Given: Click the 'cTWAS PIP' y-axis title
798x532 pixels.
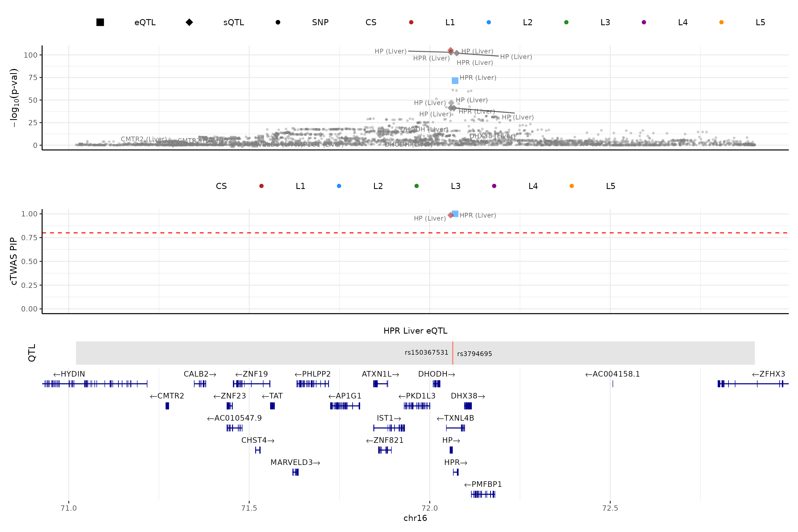Looking at the screenshot, I should 14,261.
